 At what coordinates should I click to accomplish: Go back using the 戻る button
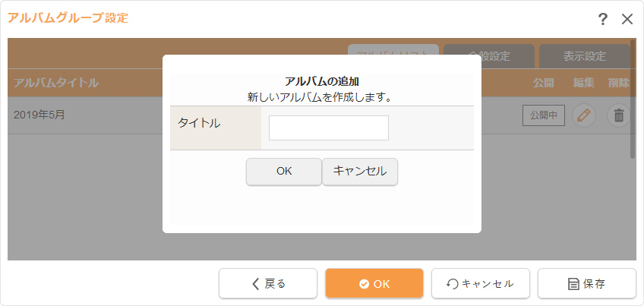(x=268, y=283)
